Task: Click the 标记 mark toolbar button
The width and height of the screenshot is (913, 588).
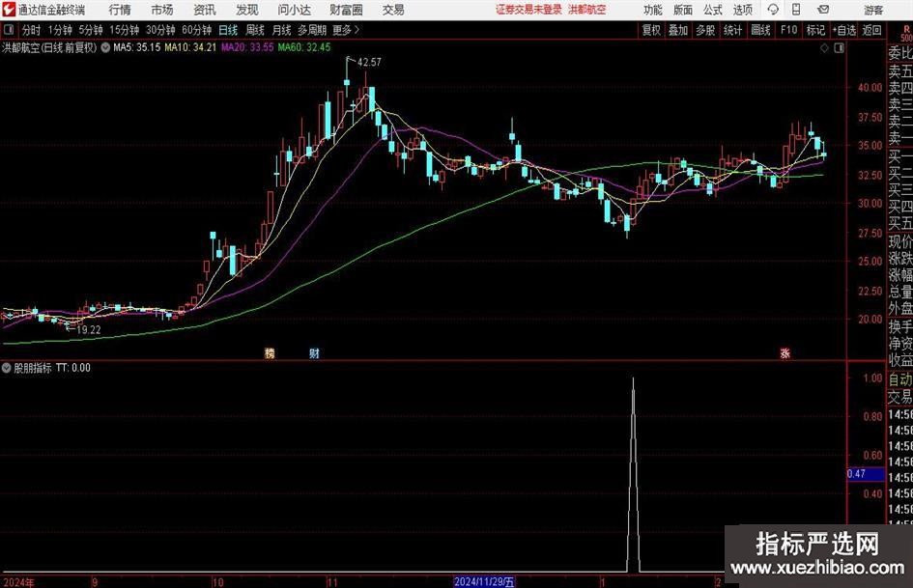Action: point(815,30)
